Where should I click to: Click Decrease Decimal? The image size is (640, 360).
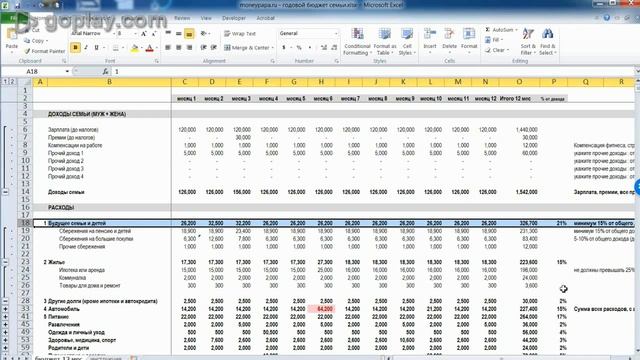click(335, 48)
